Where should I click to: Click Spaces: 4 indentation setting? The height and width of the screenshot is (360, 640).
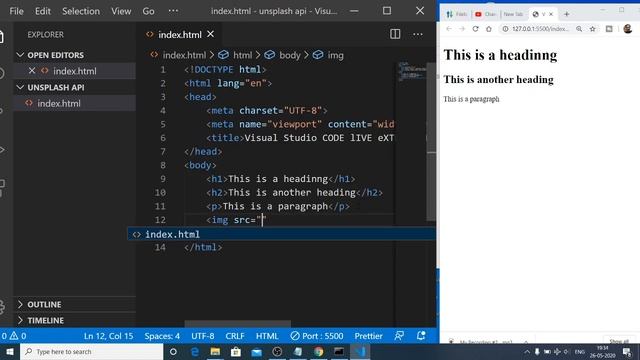(162, 336)
